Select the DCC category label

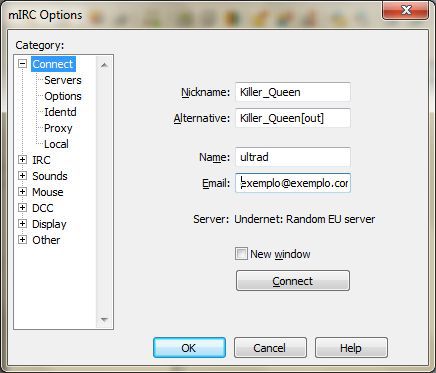click(43, 208)
